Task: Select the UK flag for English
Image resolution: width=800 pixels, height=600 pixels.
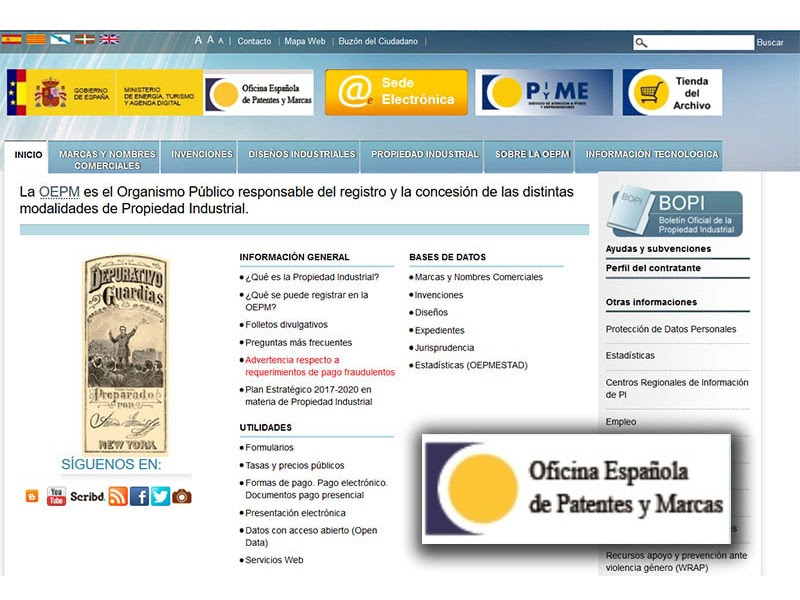Action: coord(109,39)
